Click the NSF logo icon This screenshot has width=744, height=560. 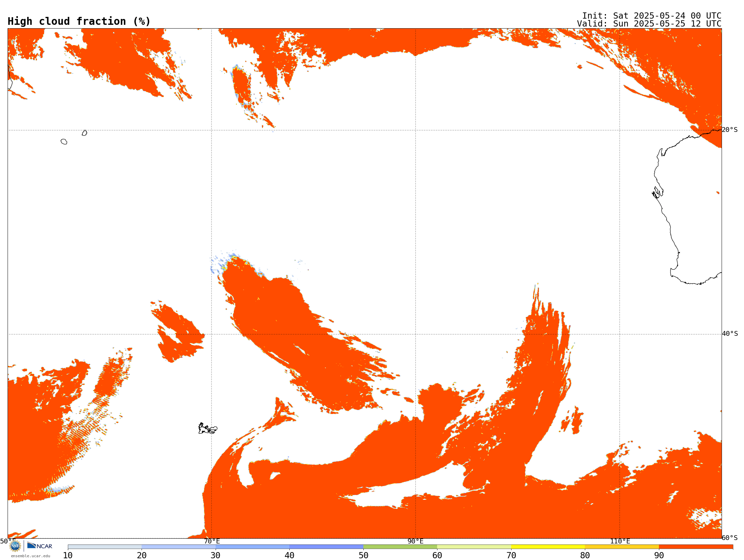tap(15, 546)
